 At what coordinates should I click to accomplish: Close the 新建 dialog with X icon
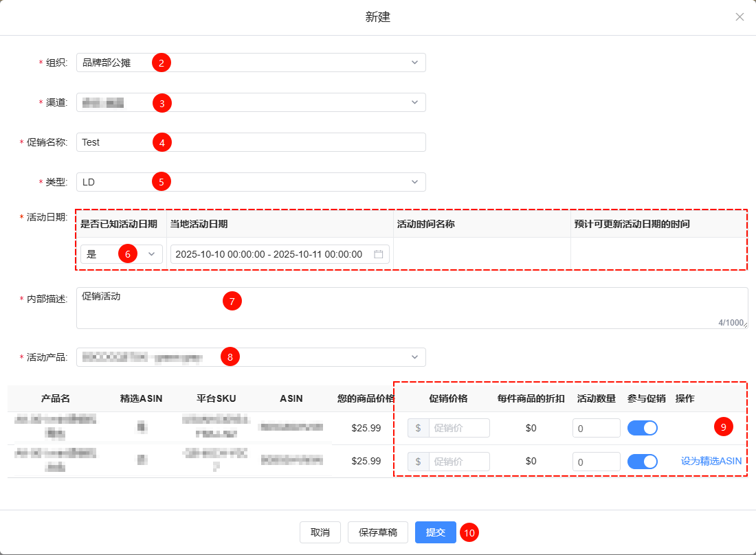click(x=740, y=17)
